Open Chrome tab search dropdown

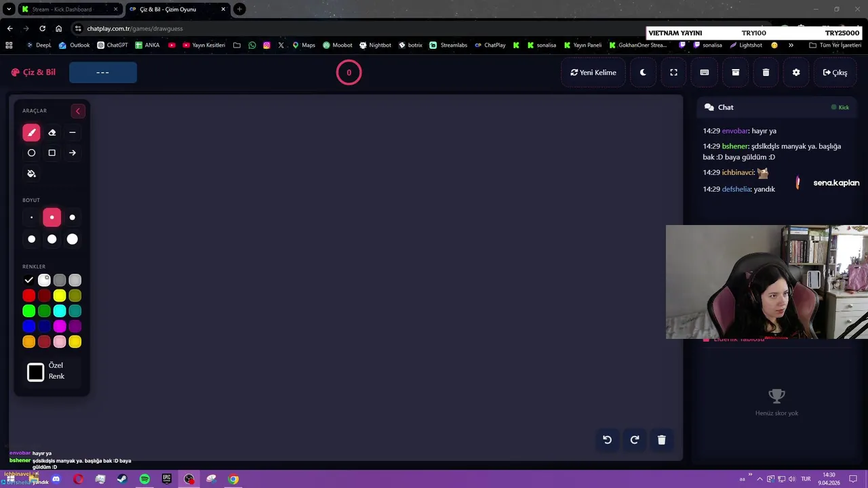9,9
